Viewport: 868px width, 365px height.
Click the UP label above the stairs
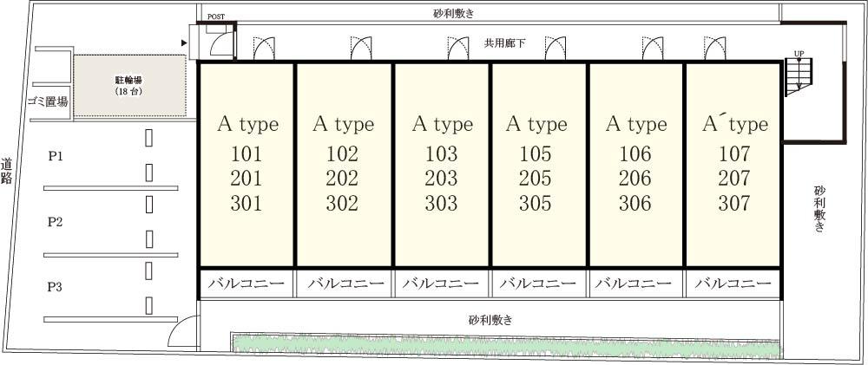799,54
